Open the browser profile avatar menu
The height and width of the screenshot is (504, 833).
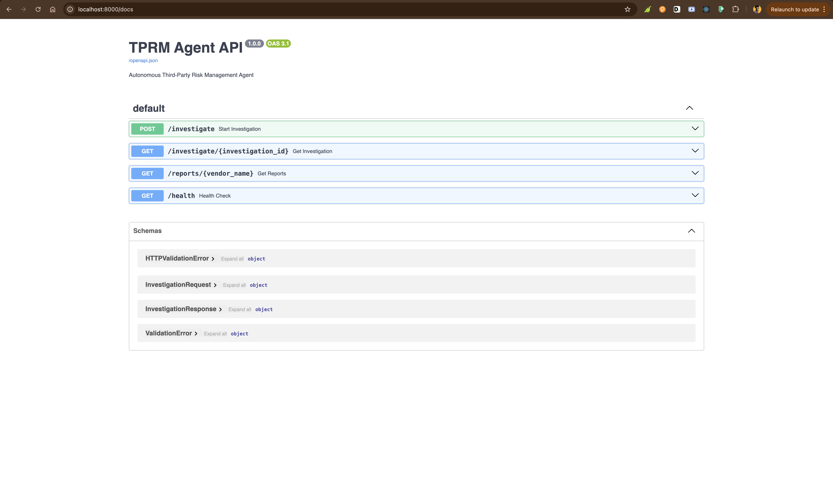click(x=757, y=9)
